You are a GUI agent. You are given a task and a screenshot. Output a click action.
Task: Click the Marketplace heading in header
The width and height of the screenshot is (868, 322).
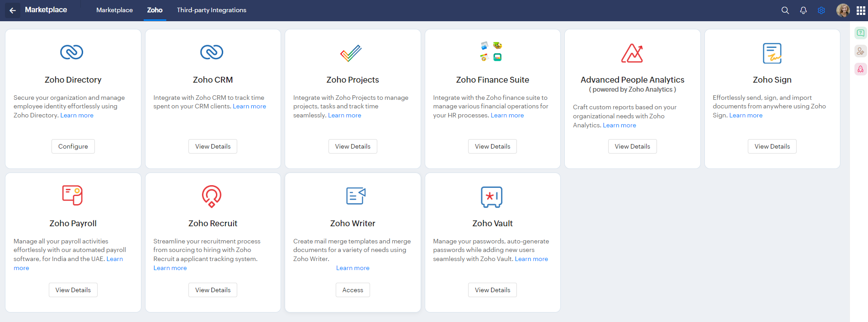click(46, 10)
